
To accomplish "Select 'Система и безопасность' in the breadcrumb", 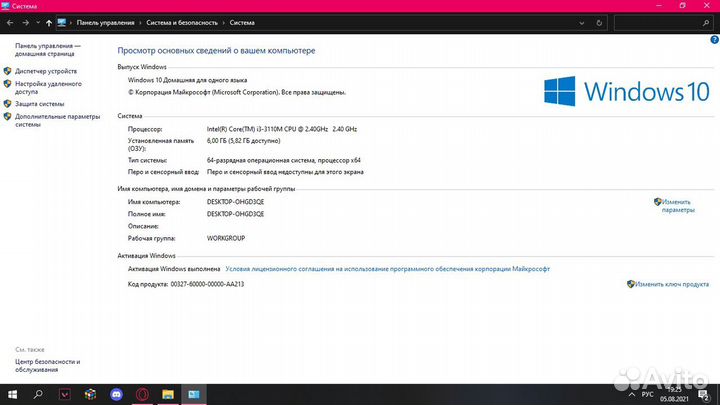I will click(x=184, y=21).
